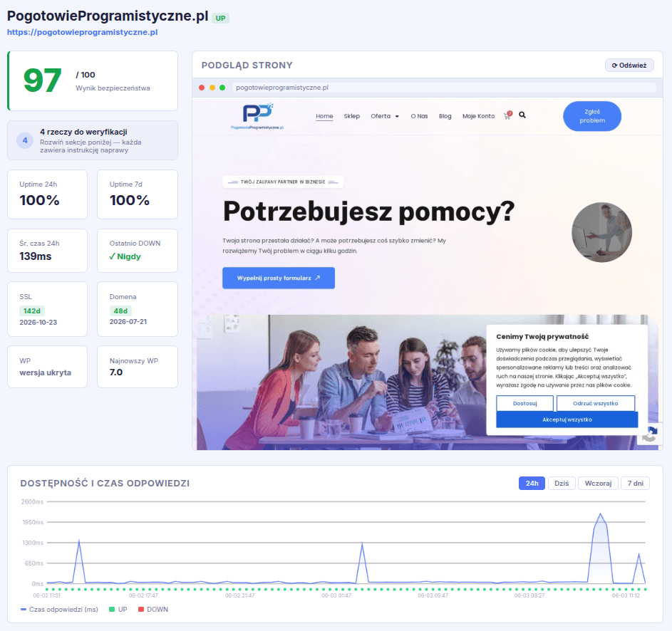Click Akceptuj wszystko in cookie banner

[567, 419]
